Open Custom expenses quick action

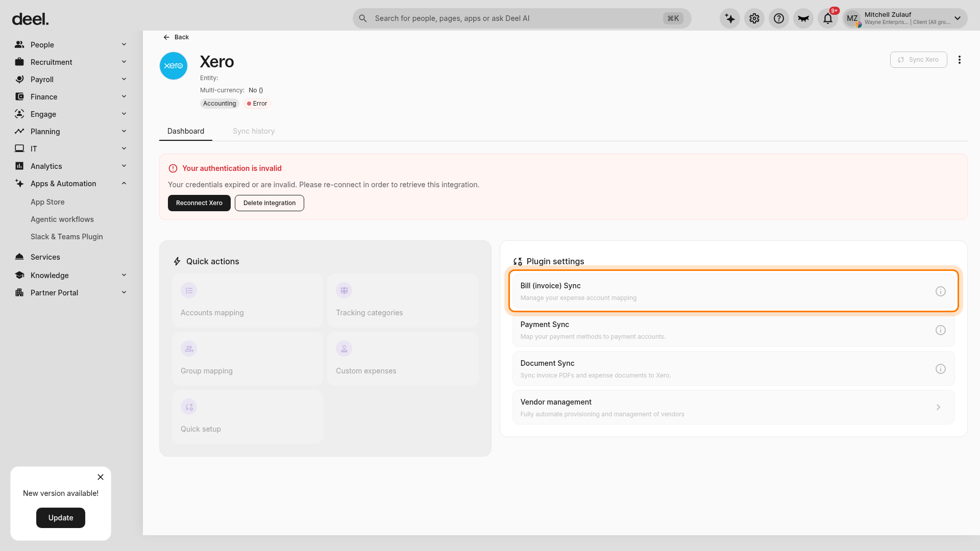[x=403, y=359]
